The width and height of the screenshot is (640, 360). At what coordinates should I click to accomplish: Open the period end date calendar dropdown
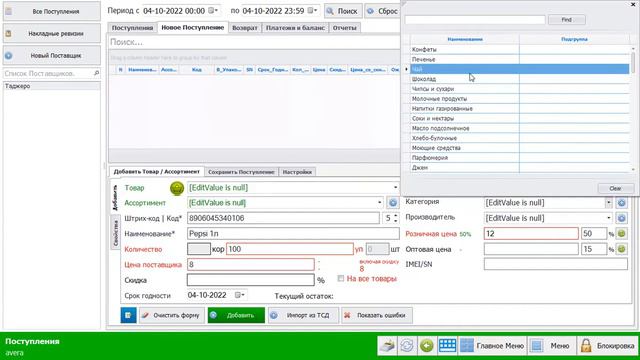(x=312, y=11)
